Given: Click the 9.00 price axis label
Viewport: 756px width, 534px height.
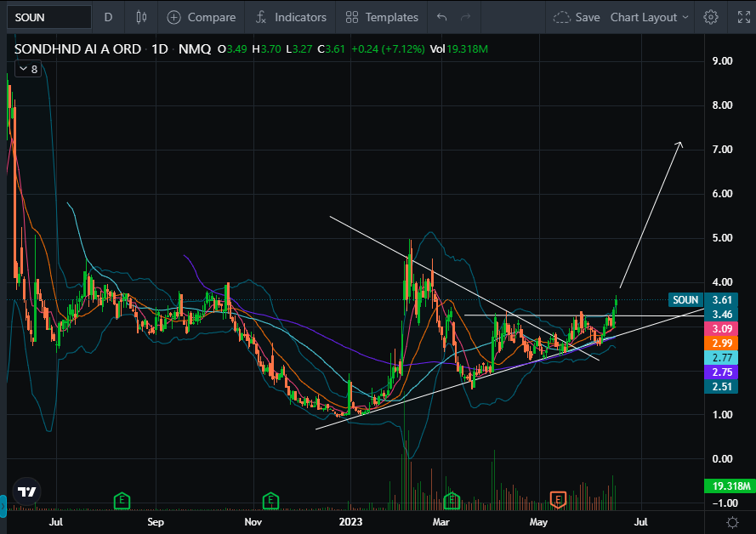Looking at the screenshot, I should [722, 60].
